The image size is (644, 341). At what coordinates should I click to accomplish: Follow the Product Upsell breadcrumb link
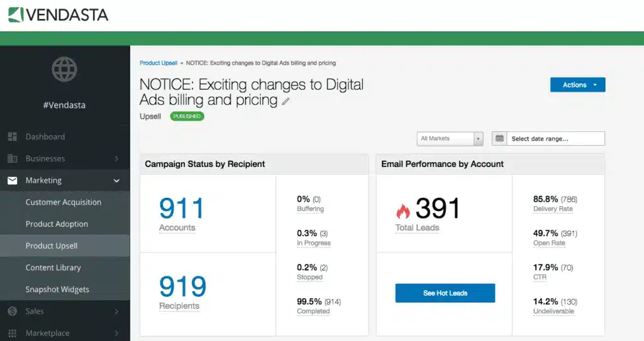coord(158,63)
